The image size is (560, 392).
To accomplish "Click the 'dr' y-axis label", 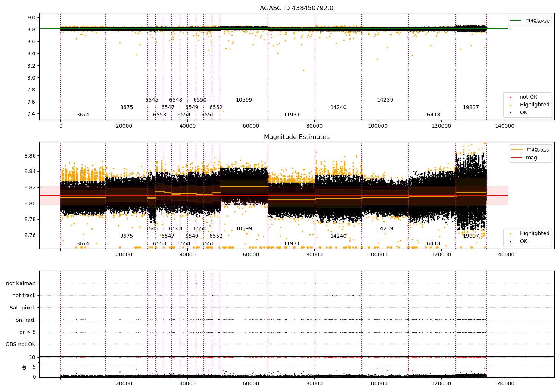I will (24, 367).
